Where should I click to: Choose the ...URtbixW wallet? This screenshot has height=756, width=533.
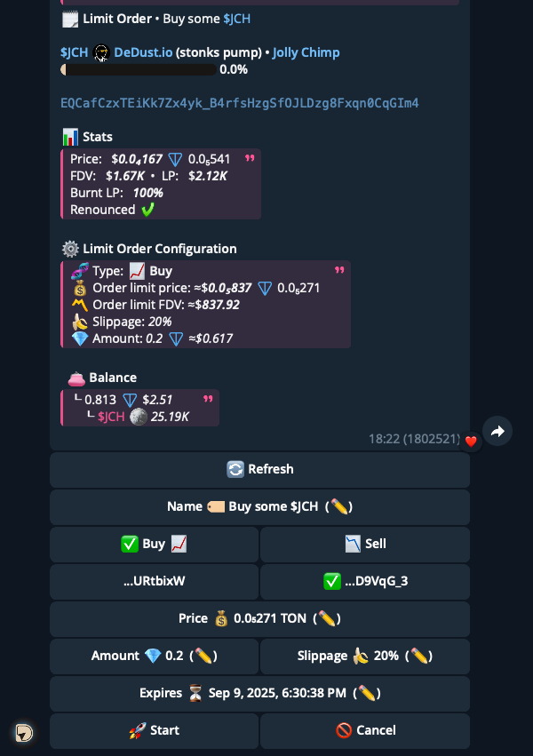155,582
